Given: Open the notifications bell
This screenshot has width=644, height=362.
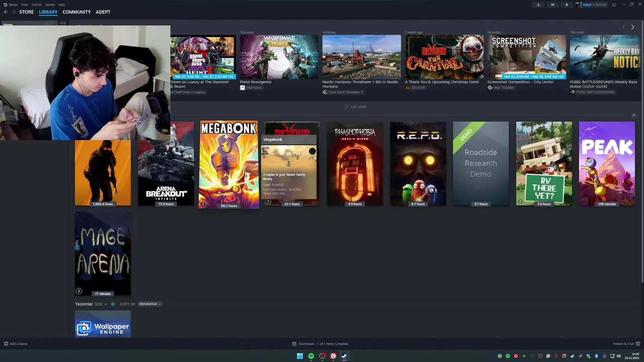Looking at the screenshot, I should [567, 5].
